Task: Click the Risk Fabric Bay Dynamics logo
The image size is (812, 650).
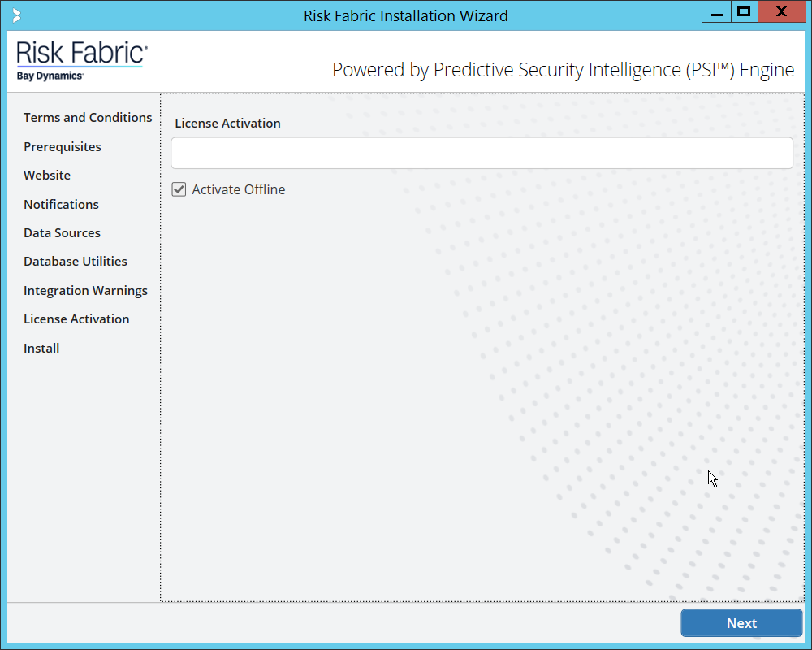Action: (x=81, y=62)
